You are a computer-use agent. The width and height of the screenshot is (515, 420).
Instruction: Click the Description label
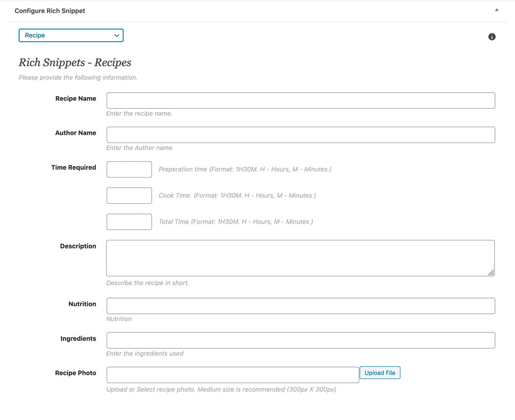[78, 246]
